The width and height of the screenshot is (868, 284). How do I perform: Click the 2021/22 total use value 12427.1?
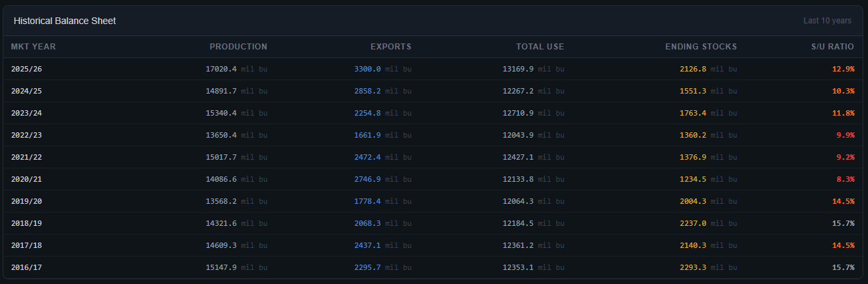tap(518, 157)
